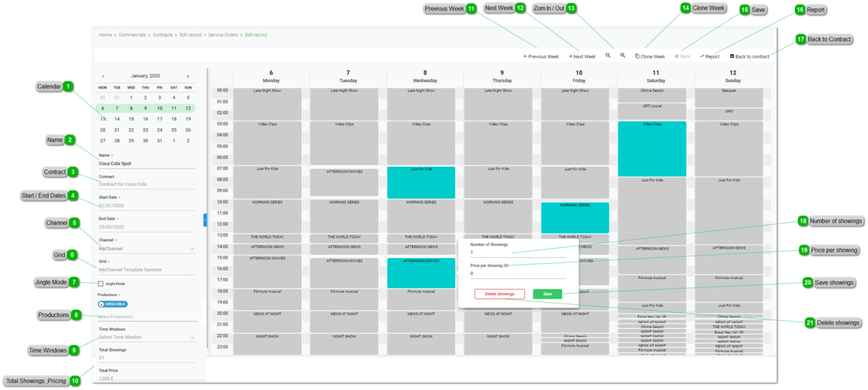Click the zoom out magnifier icon

608,56
